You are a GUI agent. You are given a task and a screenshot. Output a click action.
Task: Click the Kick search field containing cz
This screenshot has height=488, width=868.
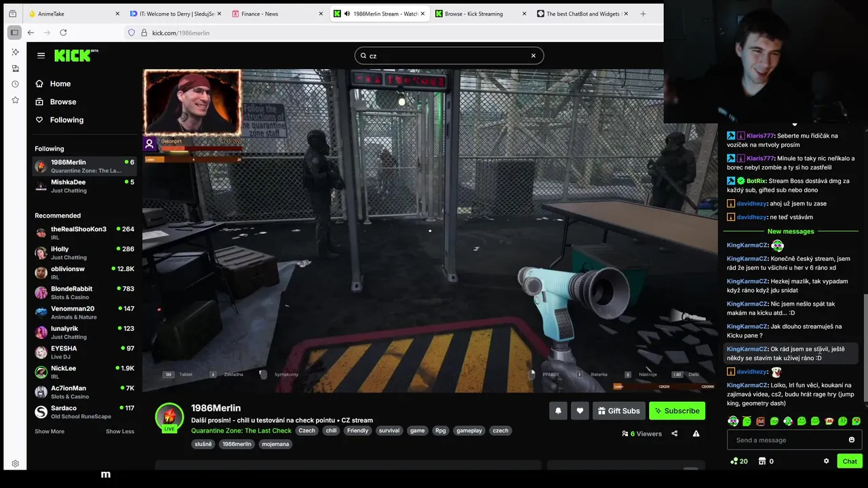coord(448,56)
